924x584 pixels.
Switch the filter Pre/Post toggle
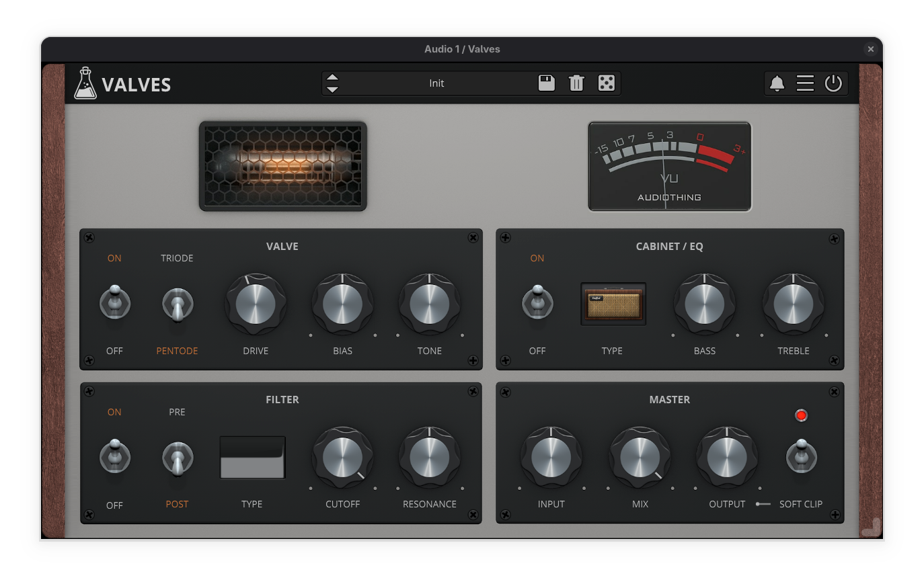178,458
